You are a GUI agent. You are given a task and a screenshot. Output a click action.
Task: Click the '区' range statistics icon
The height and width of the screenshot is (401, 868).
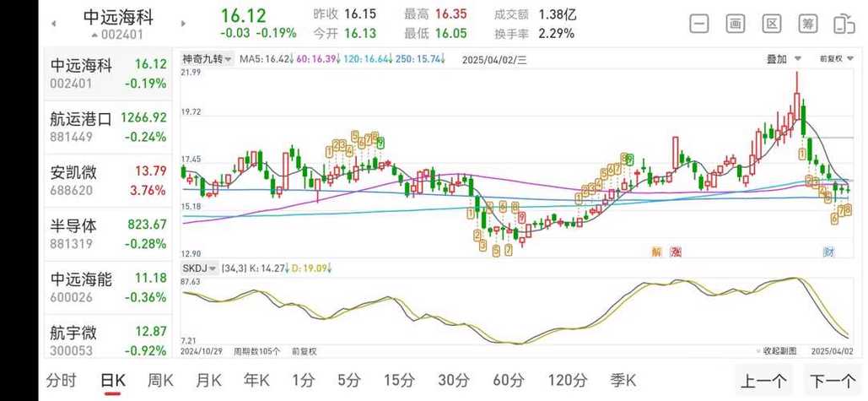[771, 24]
